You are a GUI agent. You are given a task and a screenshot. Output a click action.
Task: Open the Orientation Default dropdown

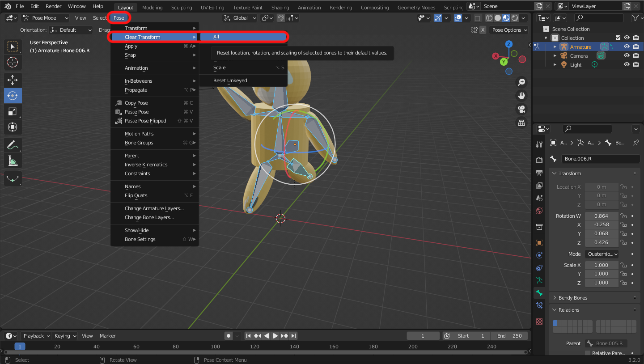[71, 30]
